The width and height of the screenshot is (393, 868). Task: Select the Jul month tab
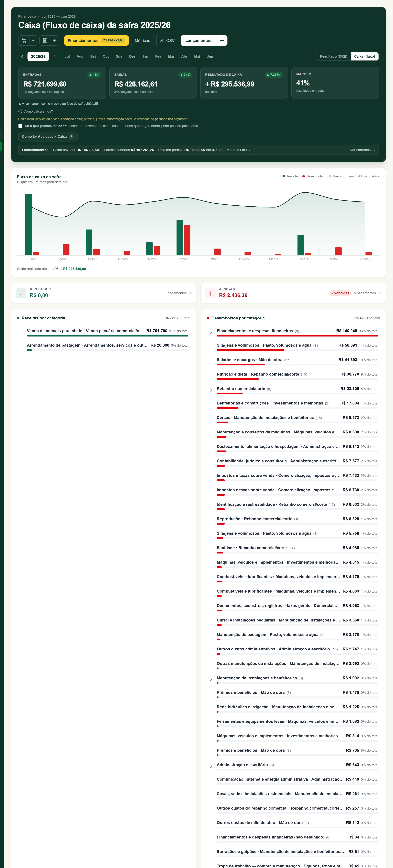pos(67,56)
